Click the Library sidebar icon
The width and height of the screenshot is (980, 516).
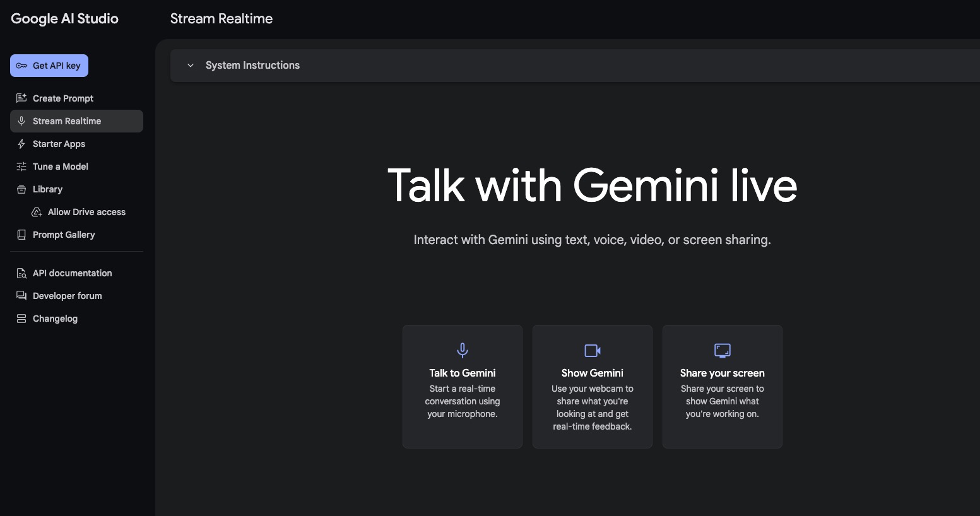point(21,189)
